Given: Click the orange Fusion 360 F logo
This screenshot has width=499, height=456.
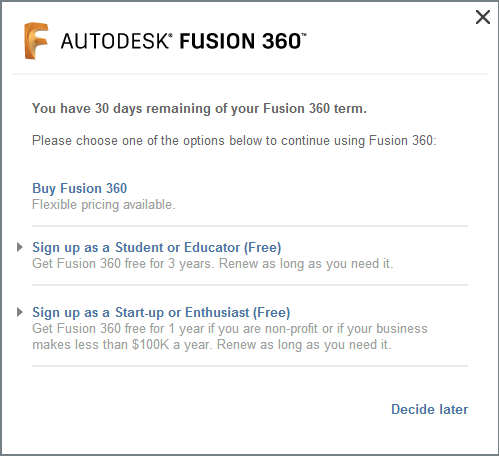Looking at the screenshot, I should [x=36, y=41].
